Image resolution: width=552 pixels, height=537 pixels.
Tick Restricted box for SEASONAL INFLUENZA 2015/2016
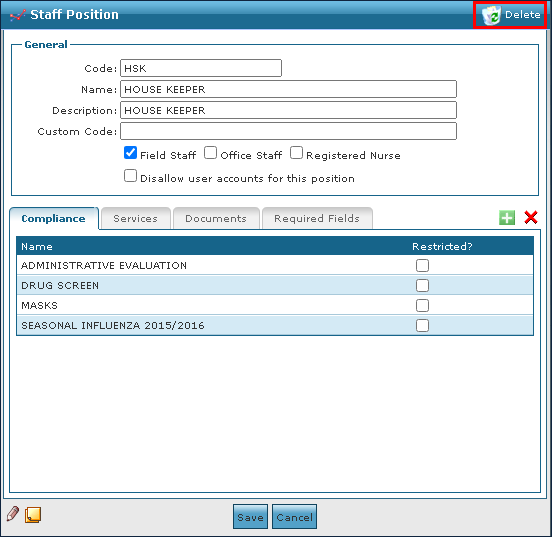click(x=422, y=325)
